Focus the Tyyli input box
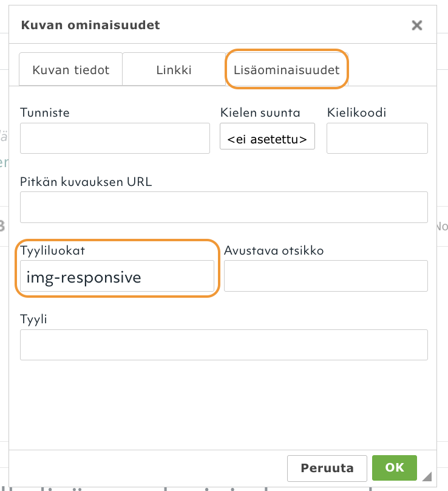The image size is (448, 491). pos(223,345)
